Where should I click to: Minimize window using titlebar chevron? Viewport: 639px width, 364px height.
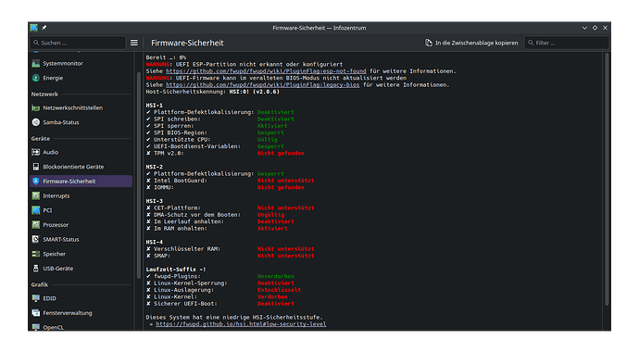(584, 28)
